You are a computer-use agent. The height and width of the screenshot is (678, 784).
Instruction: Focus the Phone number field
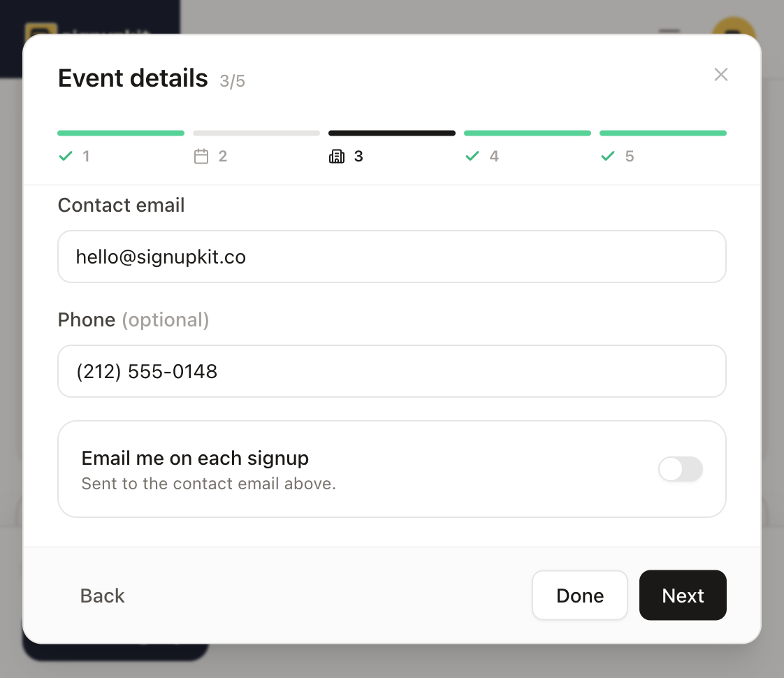coord(391,371)
